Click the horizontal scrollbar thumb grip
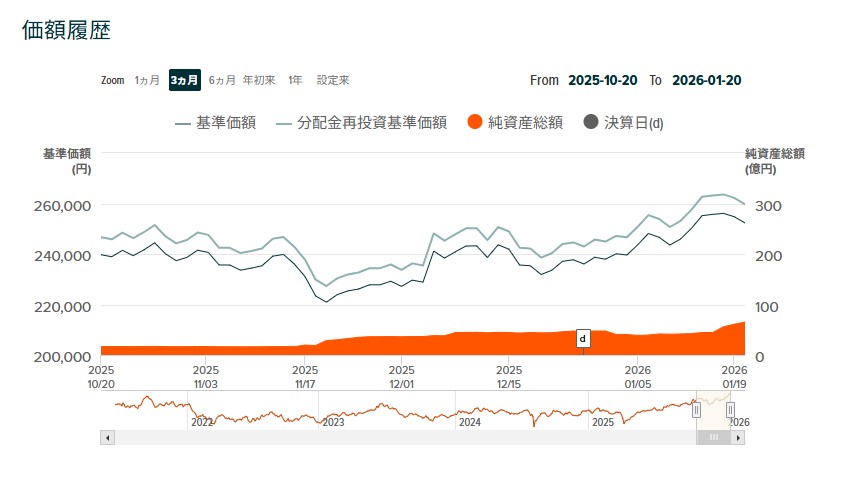The height and width of the screenshot is (488, 853). coord(714,437)
